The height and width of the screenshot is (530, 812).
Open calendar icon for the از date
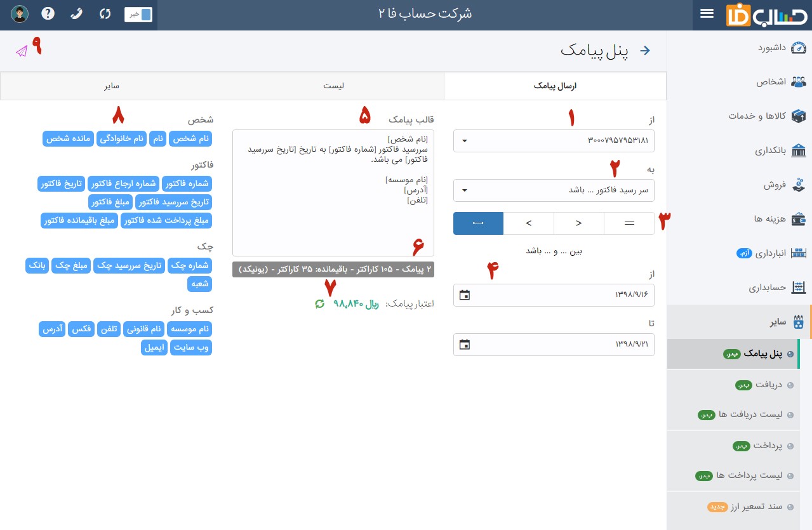465,295
